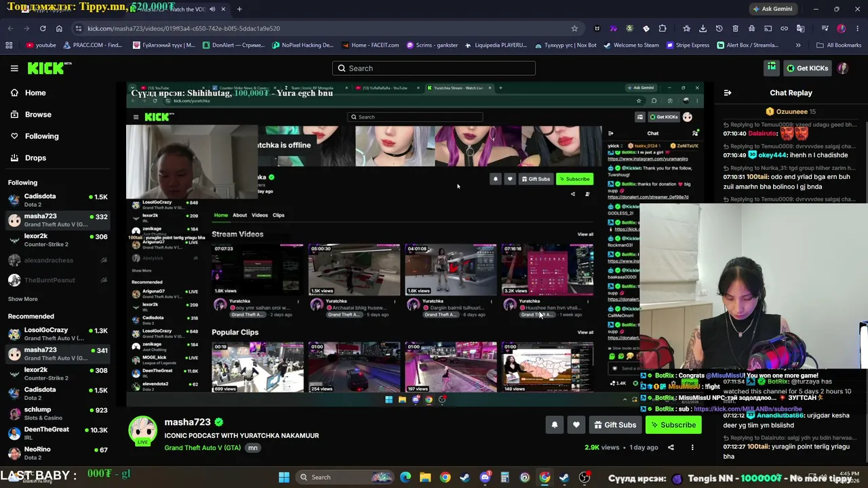View site information icon in address bar
This screenshot has width=868, height=488.
[x=79, y=28]
